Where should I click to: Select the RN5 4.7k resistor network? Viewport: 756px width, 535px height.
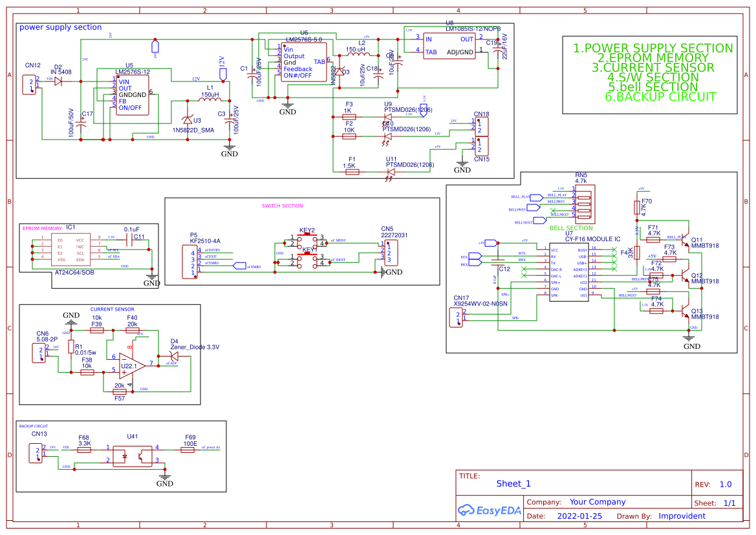coord(584,203)
